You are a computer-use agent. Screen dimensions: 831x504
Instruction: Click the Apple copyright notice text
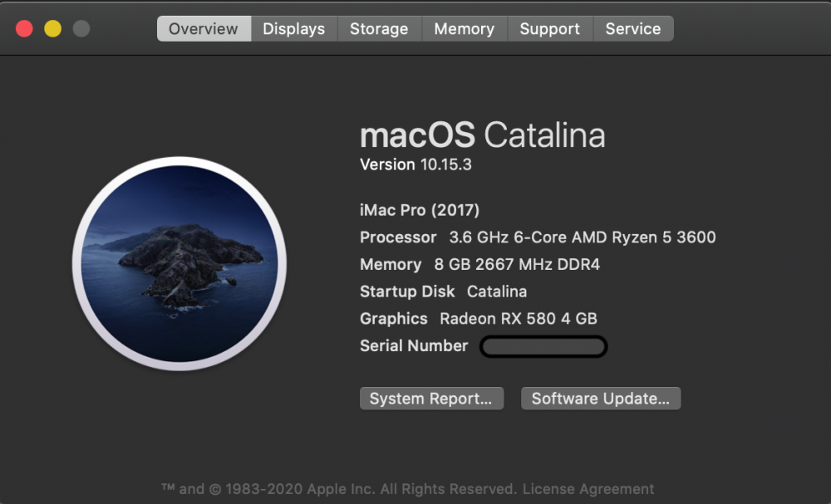tap(339, 489)
